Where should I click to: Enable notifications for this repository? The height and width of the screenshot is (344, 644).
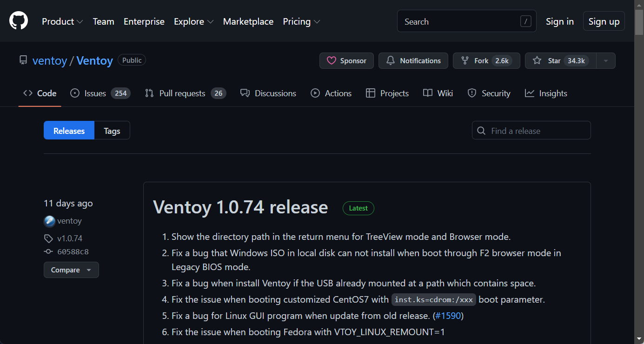413,60
